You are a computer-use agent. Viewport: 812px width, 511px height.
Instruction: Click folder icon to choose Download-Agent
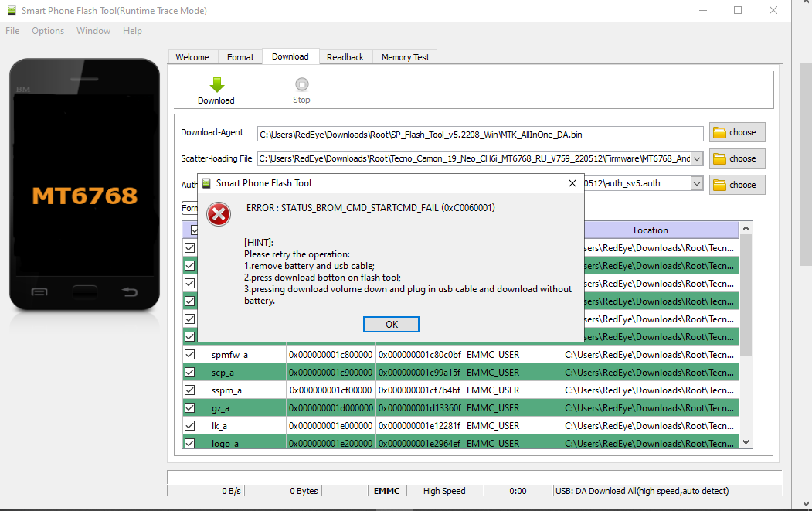pyautogui.click(x=719, y=133)
